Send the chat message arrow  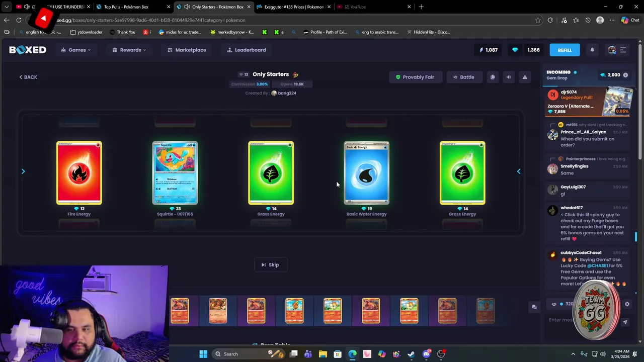pyautogui.click(x=625, y=322)
